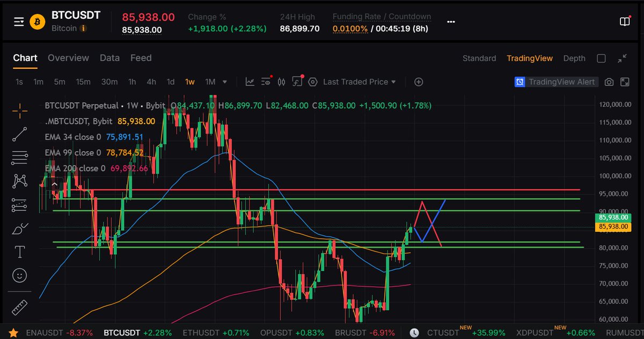Switch to the Standard chart view

pyautogui.click(x=479, y=58)
